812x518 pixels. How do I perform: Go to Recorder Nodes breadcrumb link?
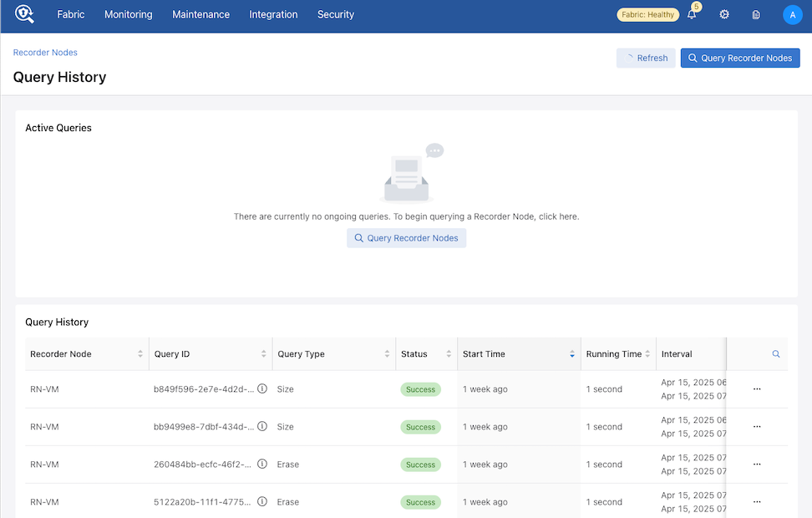tap(45, 53)
